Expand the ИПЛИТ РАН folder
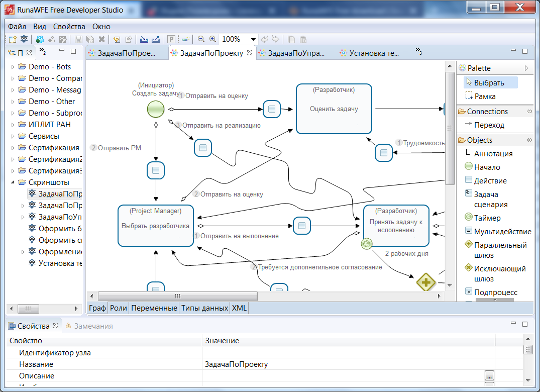Viewport: 540px width, 392px height. point(13,125)
